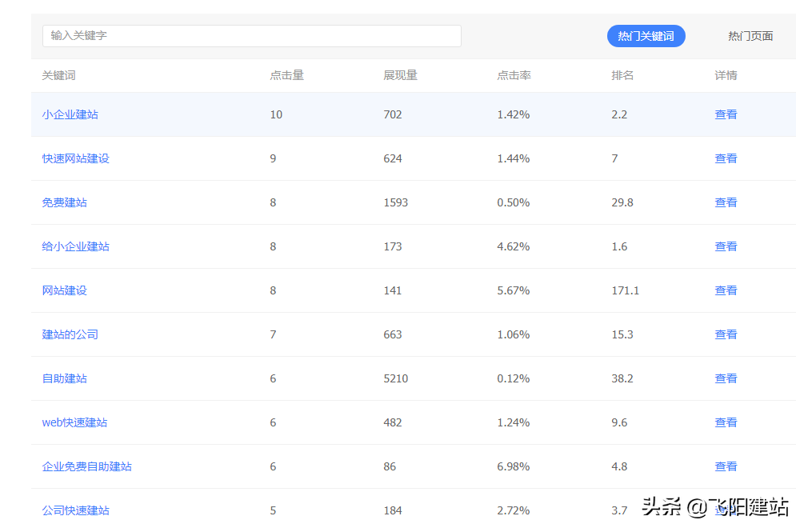Select click rate 5.67%
This screenshot has width=804, height=532.
tap(514, 290)
